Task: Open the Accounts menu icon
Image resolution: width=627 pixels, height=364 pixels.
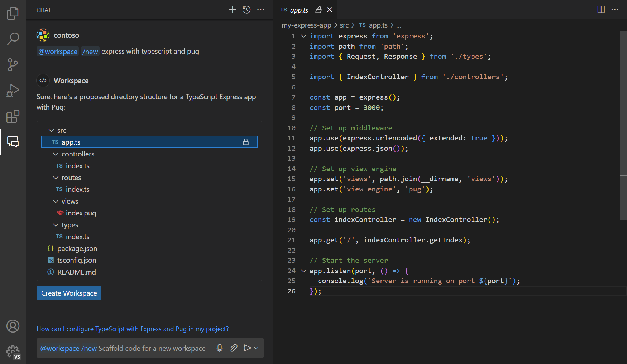Action: (13, 326)
